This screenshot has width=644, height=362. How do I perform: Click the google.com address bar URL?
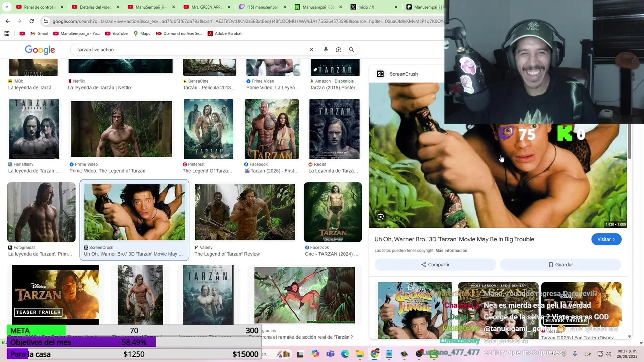[x=247, y=21]
